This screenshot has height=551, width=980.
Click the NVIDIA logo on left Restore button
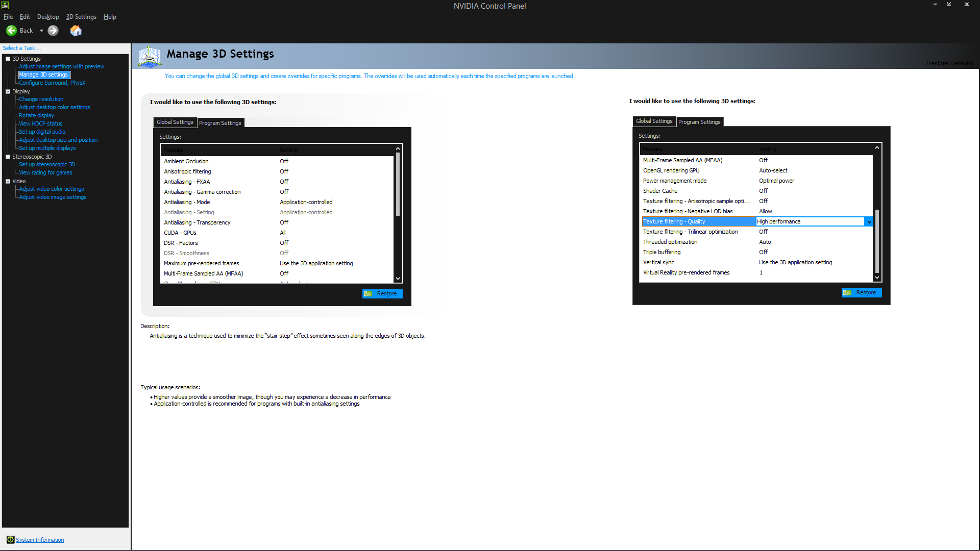point(368,294)
